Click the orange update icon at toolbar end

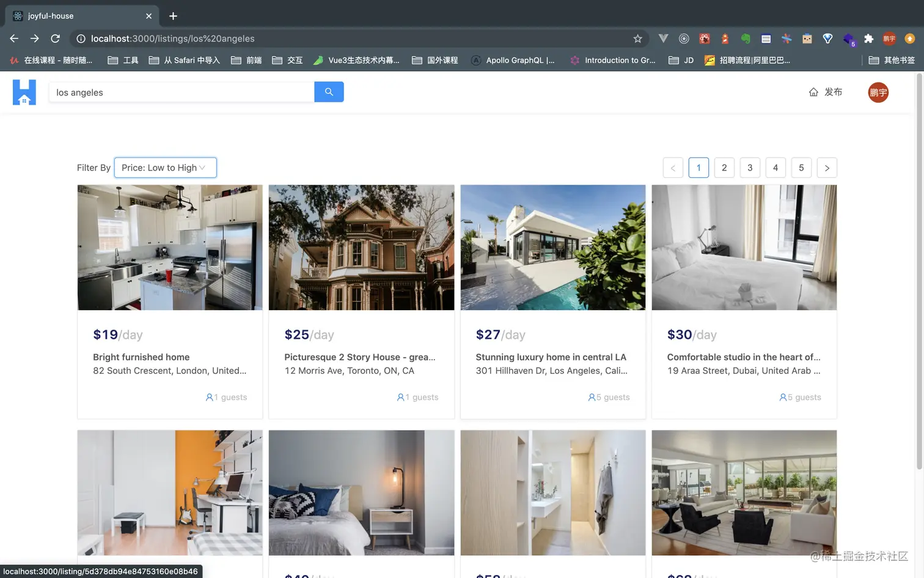tap(910, 39)
